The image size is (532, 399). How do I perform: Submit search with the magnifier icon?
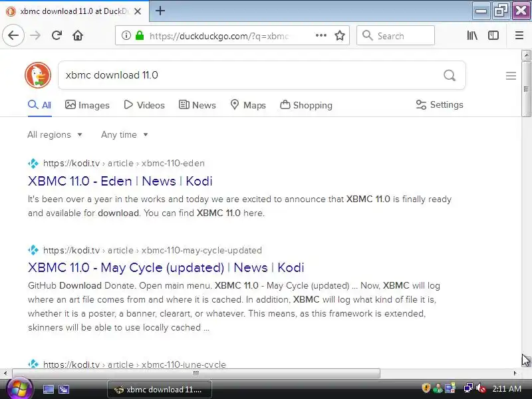click(450, 75)
